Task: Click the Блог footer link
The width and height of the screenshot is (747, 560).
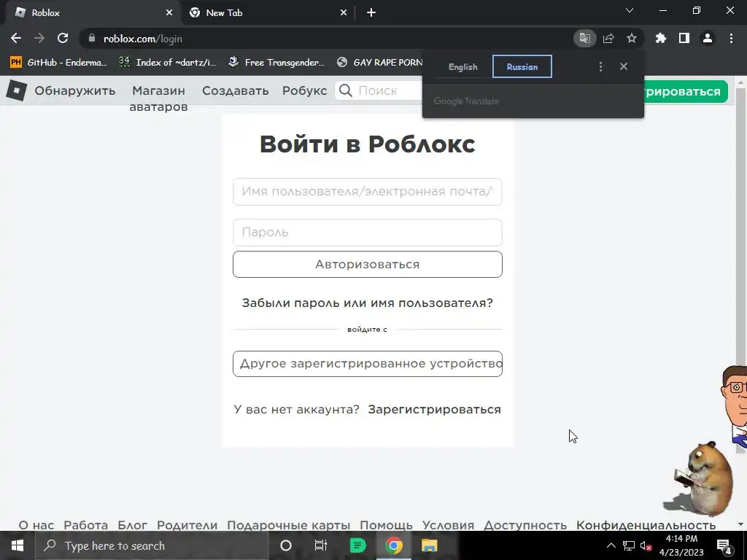Action: pos(133,525)
